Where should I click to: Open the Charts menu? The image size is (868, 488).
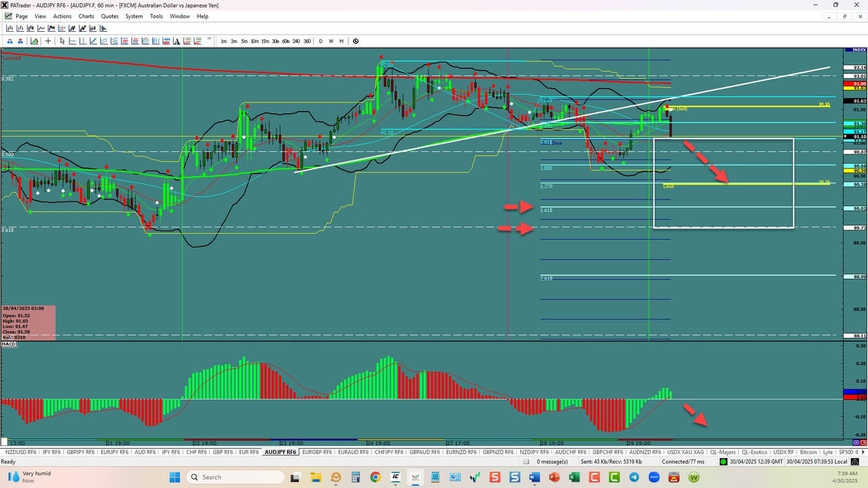[x=86, y=16]
